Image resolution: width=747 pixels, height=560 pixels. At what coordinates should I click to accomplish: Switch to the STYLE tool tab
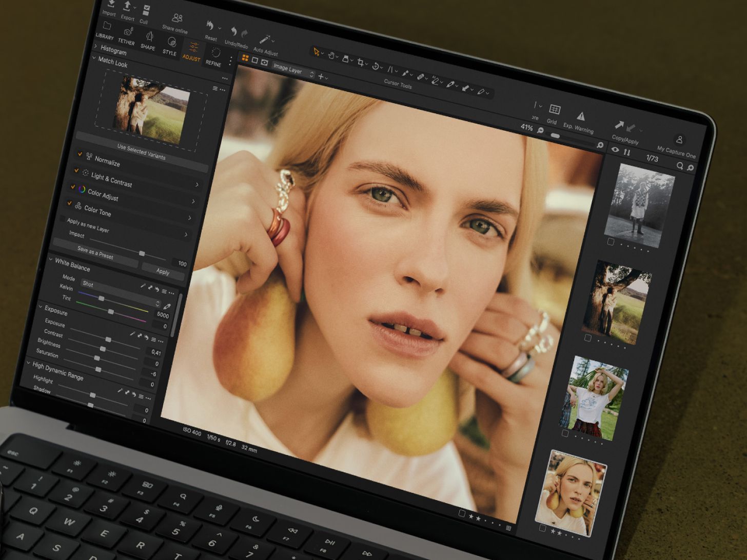click(170, 47)
